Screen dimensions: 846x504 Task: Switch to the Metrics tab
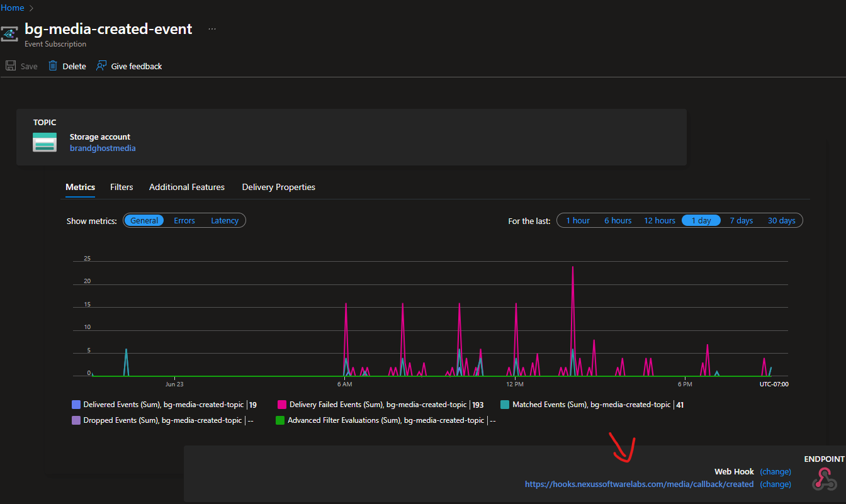click(x=81, y=188)
